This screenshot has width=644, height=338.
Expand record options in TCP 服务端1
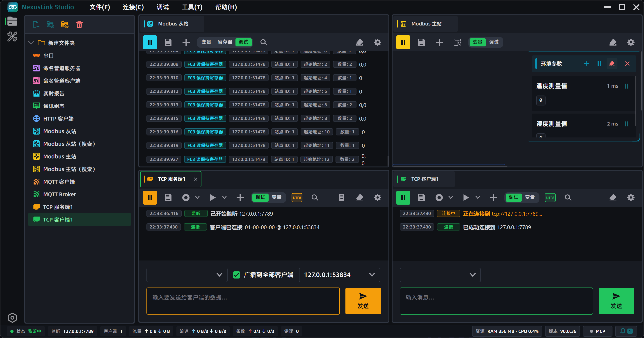click(197, 197)
